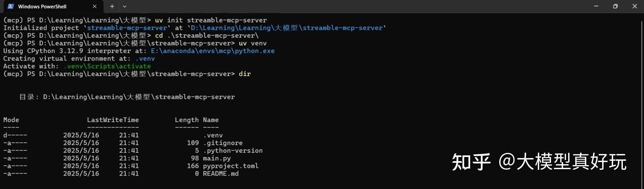
Task: Click the dir command on the prompt line
Action: coord(245,74)
